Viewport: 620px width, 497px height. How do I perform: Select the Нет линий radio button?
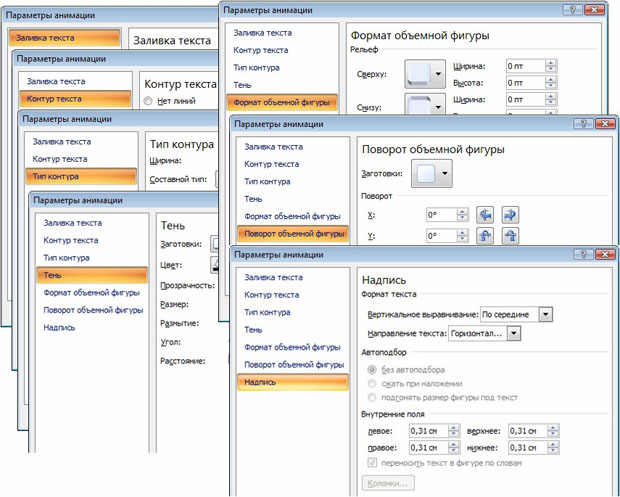(149, 101)
